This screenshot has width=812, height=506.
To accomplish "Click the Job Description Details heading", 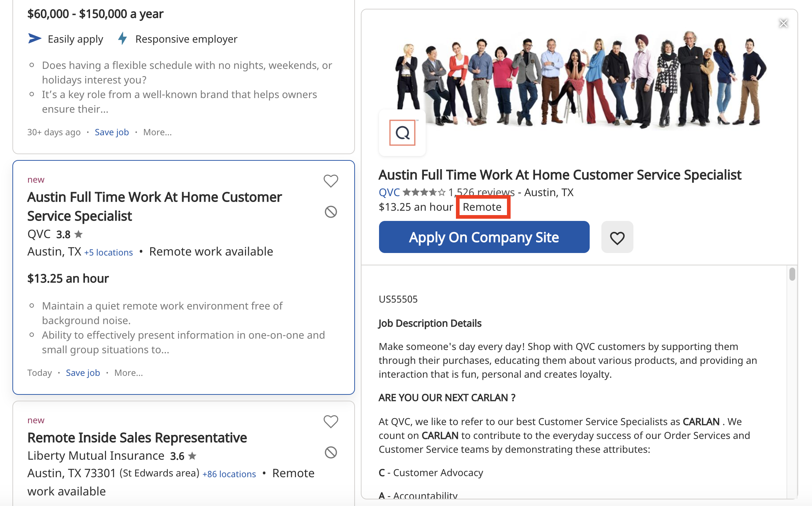I will coord(430,323).
